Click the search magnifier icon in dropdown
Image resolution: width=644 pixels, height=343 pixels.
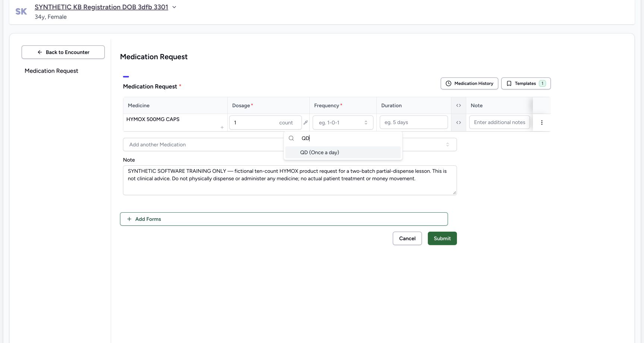click(x=291, y=138)
